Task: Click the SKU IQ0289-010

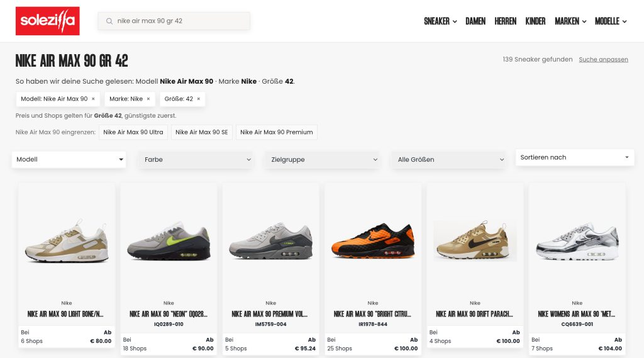Action: (169, 324)
